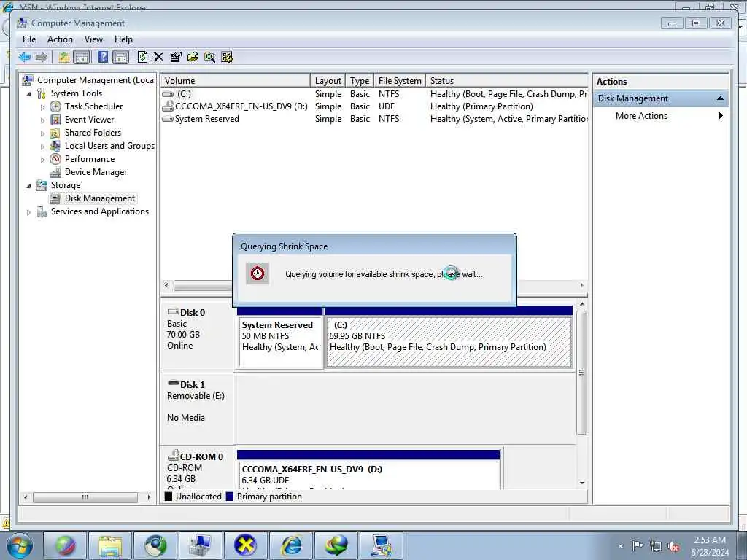This screenshot has height=560, width=747.
Task: Open the blue Help question mark icon
Action: 103,57
